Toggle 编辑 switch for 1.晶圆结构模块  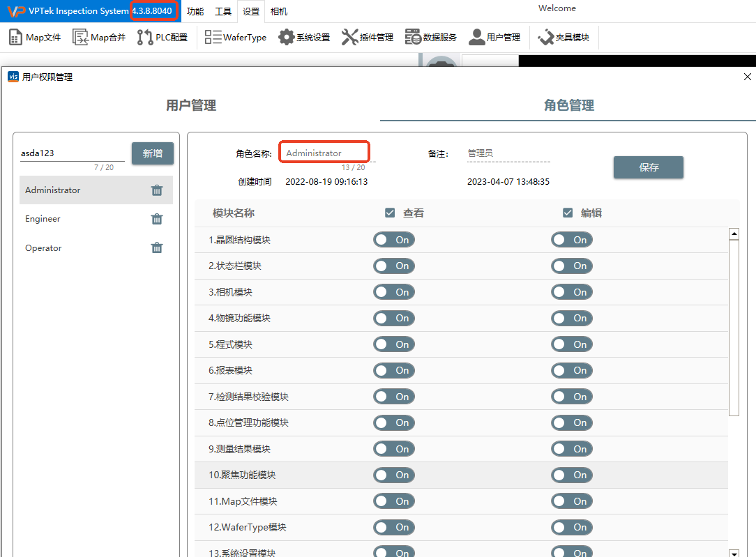tap(572, 240)
